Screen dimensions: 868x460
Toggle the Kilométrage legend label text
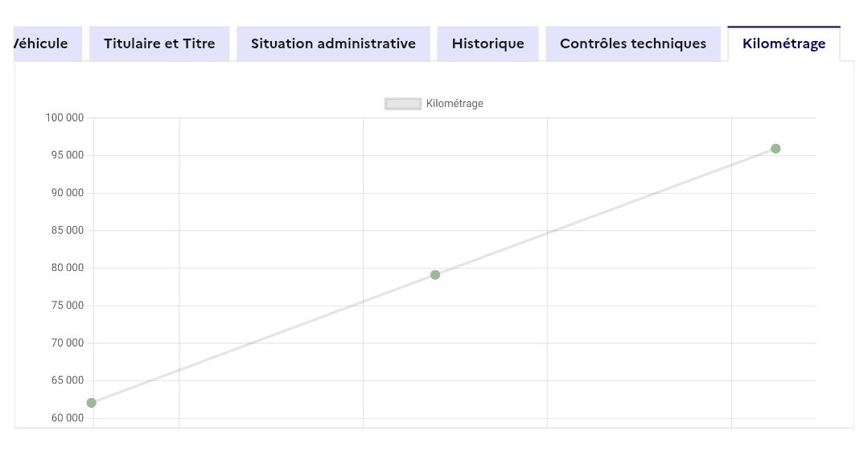click(455, 104)
